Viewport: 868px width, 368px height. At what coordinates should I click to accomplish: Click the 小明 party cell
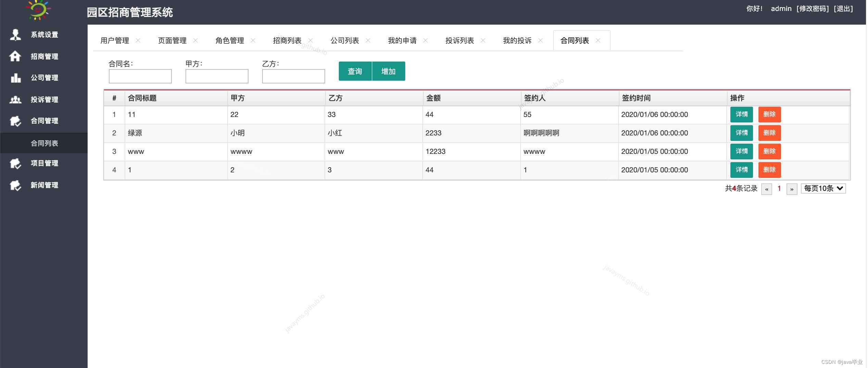pyautogui.click(x=276, y=133)
